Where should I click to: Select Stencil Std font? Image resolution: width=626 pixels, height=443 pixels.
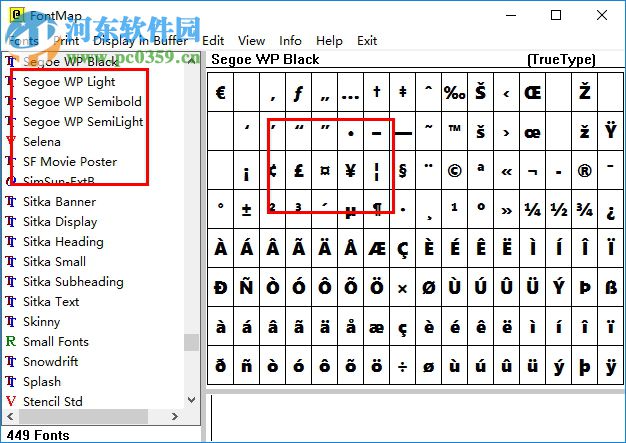click(x=53, y=401)
